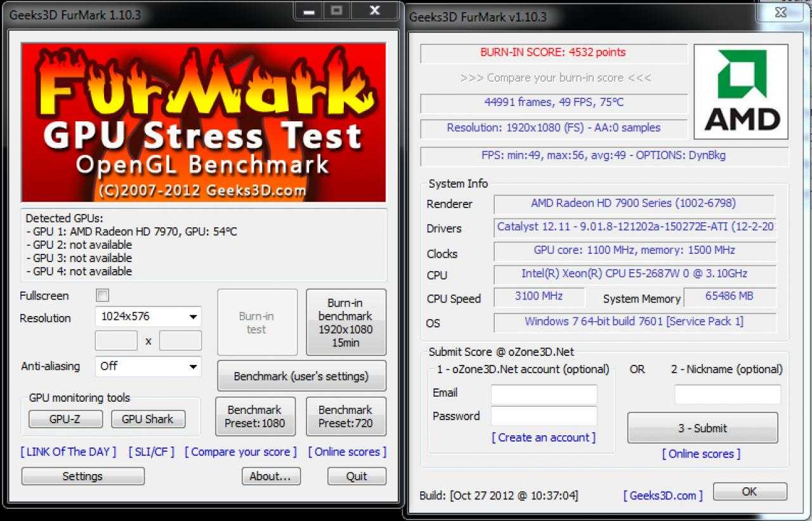The width and height of the screenshot is (812, 521).
Task: Expand the Anti-aliasing dropdown
Action: (193, 366)
